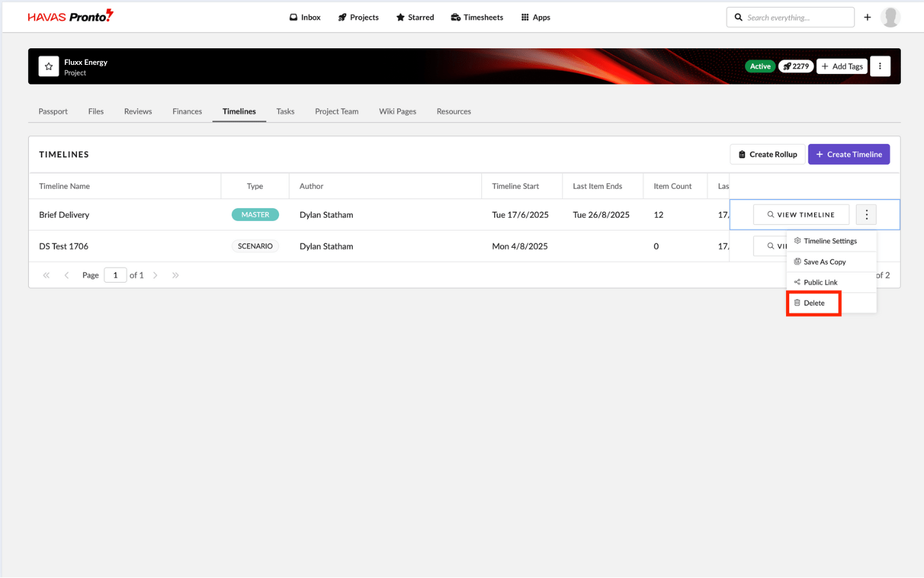Switch to the Files tab
This screenshot has height=578, width=924.
[x=96, y=111]
